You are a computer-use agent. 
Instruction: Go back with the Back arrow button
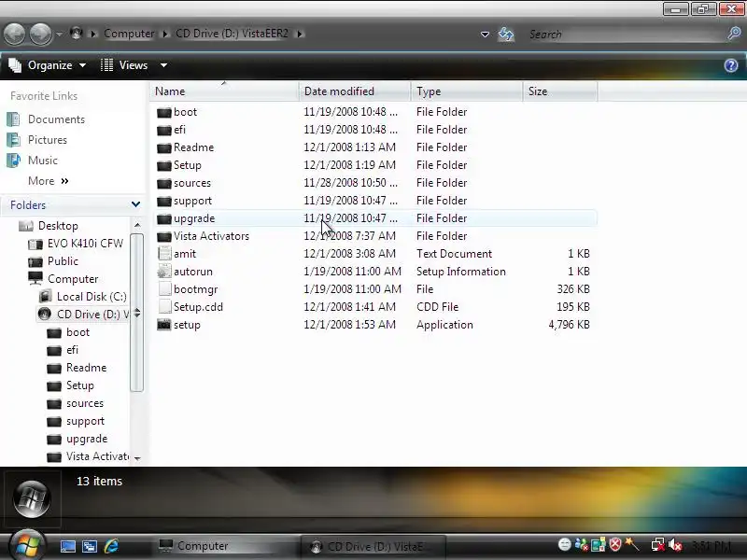pyautogui.click(x=14, y=35)
